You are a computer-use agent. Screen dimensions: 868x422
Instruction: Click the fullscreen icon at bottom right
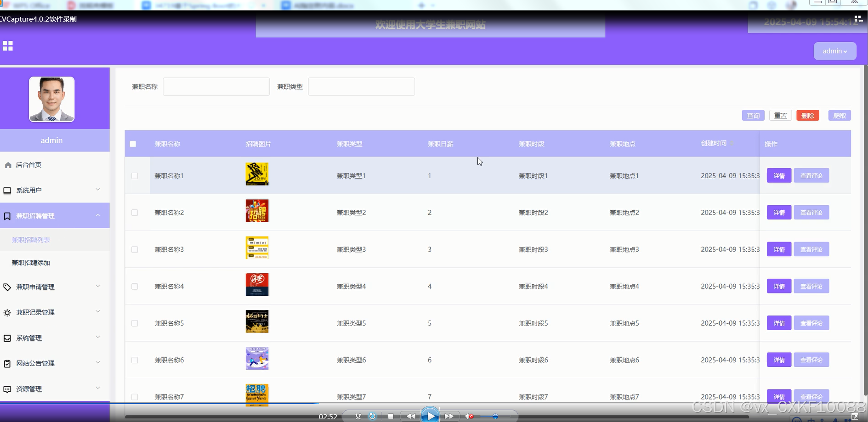855,417
